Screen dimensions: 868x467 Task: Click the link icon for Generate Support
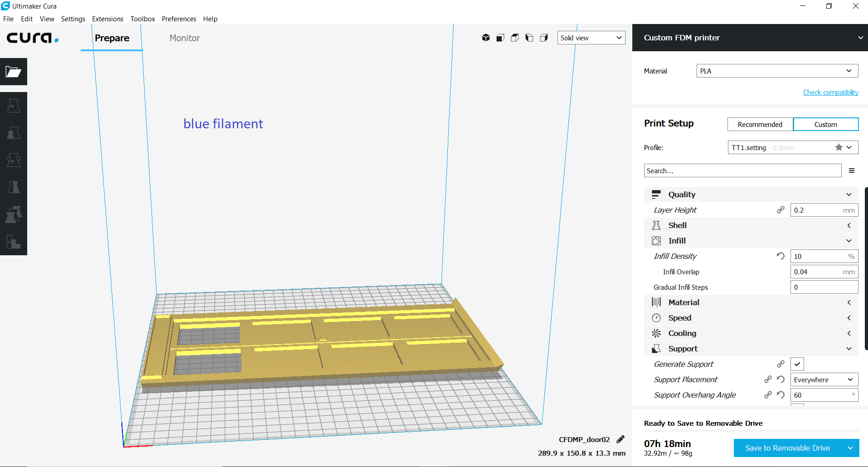781,364
